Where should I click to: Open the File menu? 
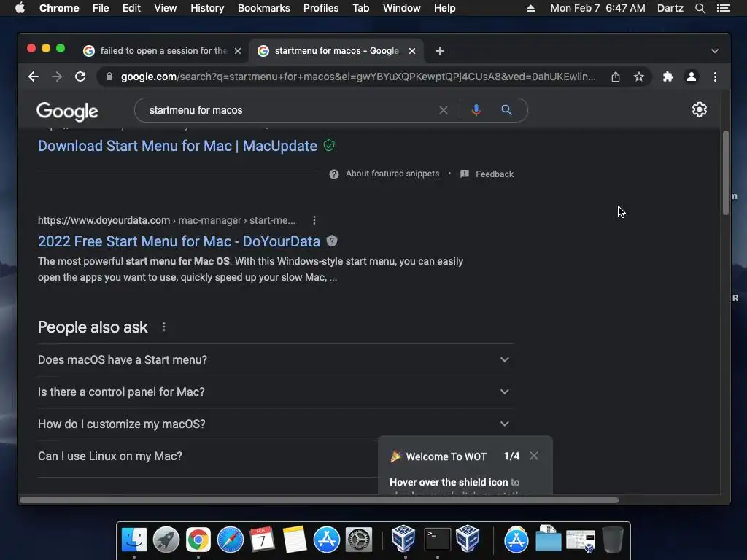(x=101, y=8)
